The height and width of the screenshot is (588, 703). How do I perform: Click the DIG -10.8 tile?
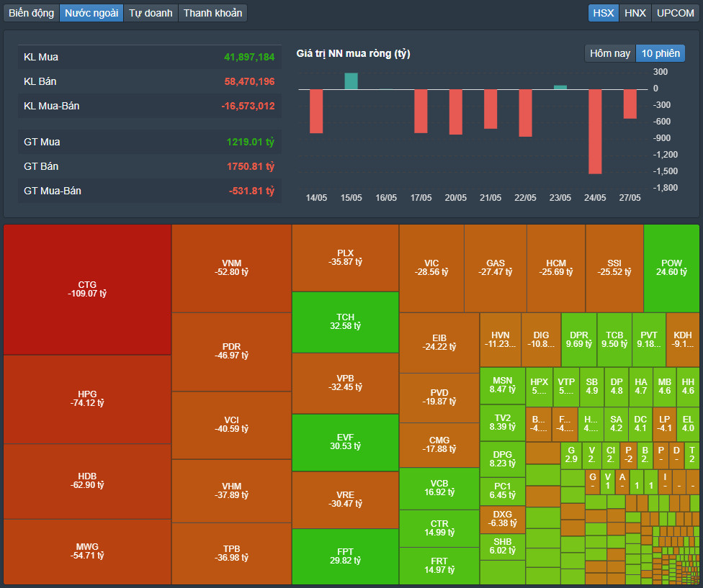click(541, 340)
